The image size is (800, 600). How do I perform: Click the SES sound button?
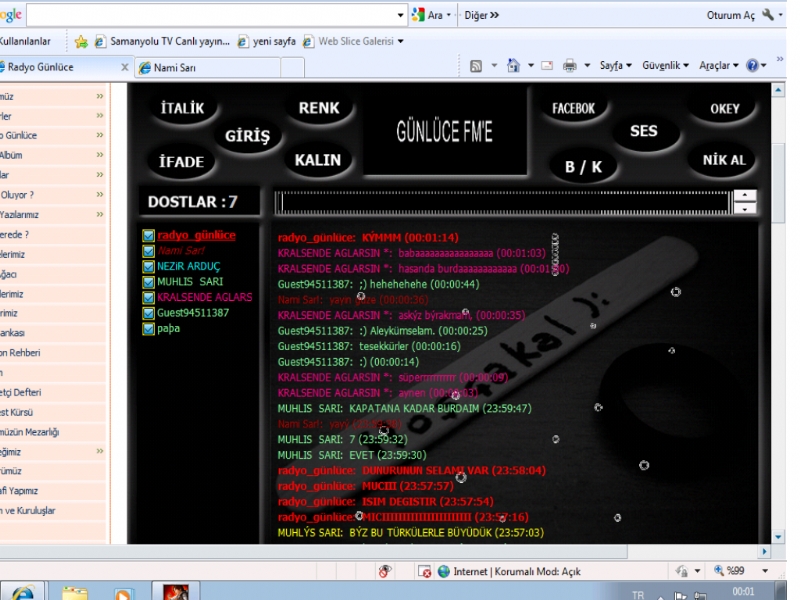point(644,131)
